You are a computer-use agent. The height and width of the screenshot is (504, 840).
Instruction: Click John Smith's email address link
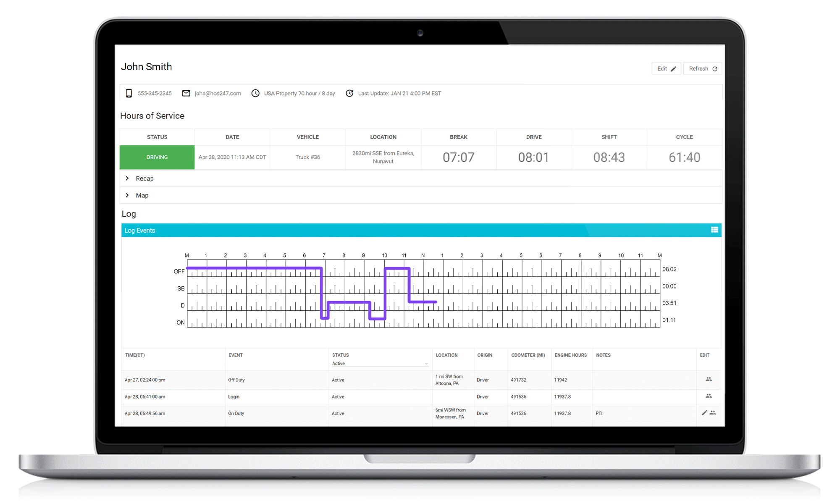[218, 93]
